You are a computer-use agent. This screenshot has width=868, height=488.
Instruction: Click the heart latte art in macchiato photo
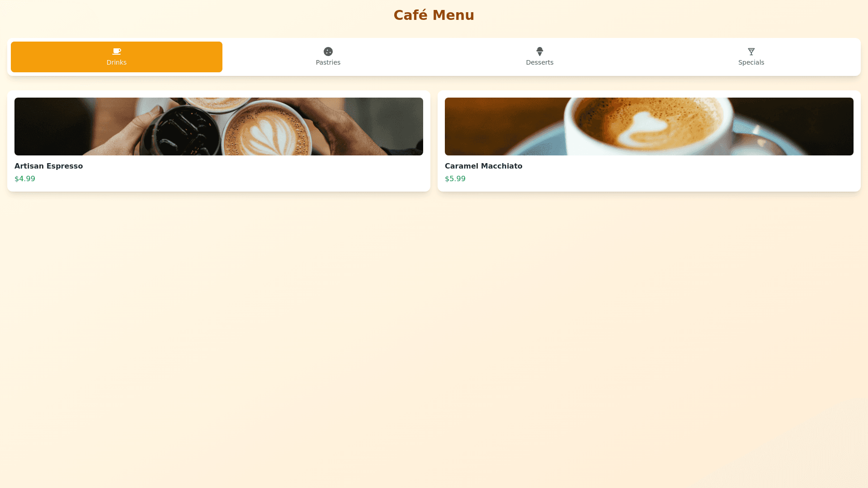point(643,129)
